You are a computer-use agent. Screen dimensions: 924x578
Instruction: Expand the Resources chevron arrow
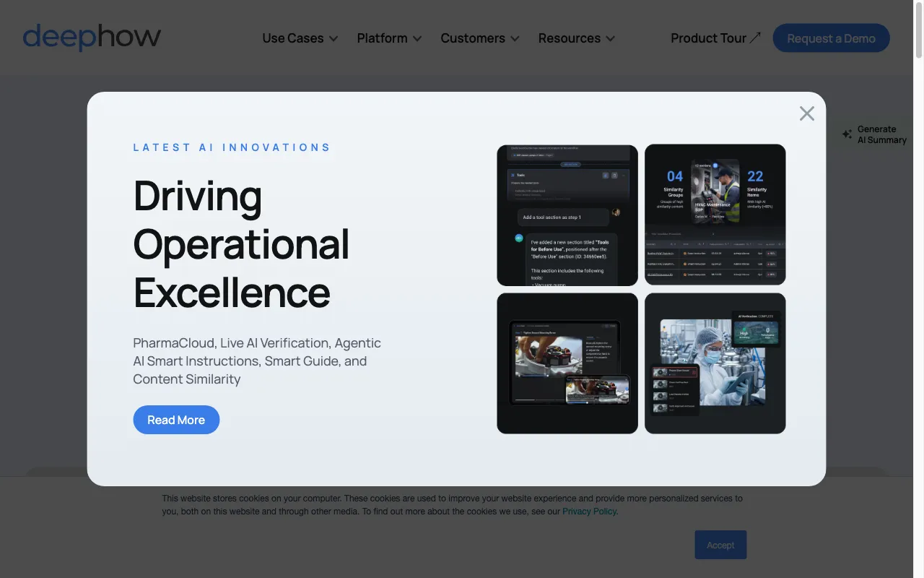click(x=611, y=39)
